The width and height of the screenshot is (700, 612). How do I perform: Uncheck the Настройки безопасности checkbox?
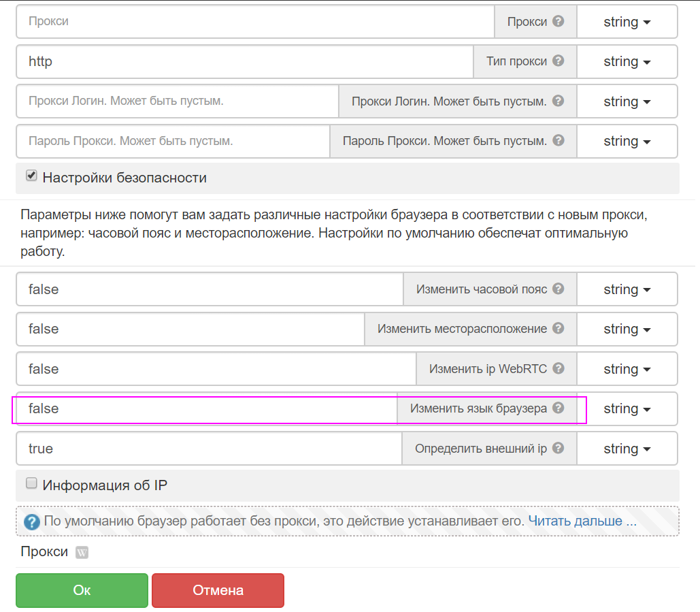[x=31, y=176]
